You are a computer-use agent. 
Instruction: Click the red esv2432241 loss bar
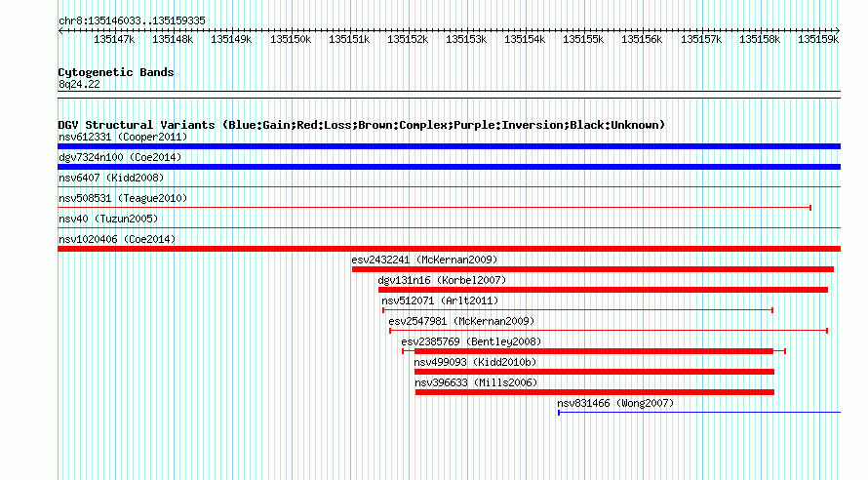click(593, 269)
